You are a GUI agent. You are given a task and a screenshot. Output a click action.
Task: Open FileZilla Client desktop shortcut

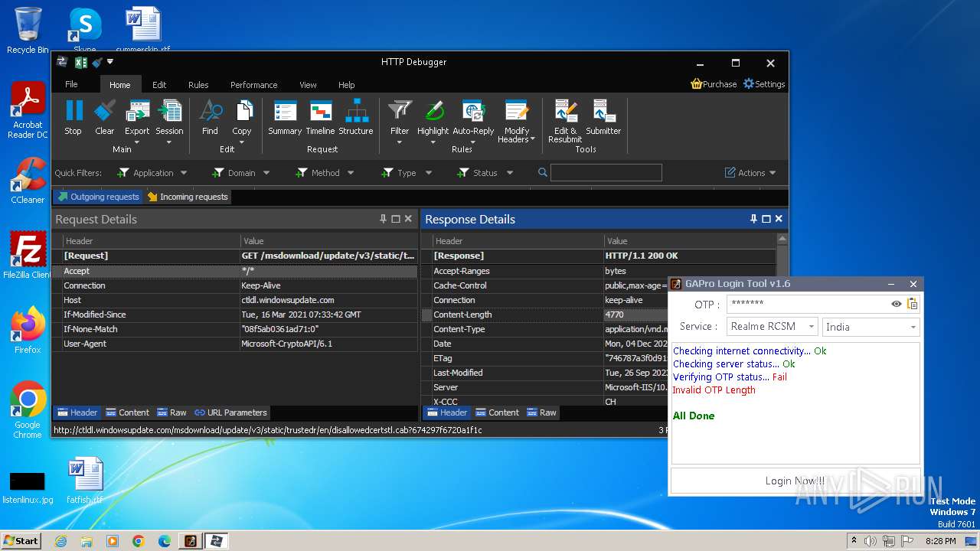[28, 255]
